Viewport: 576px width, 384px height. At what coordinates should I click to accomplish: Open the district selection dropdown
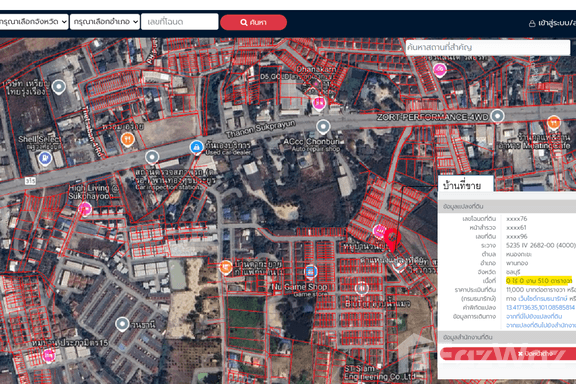[x=105, y=22]
